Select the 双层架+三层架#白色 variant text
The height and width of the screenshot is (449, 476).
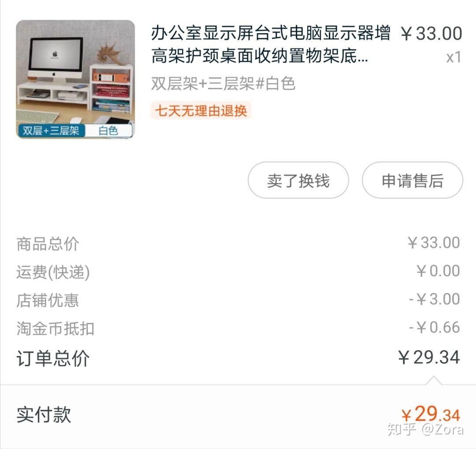point(223,83)
